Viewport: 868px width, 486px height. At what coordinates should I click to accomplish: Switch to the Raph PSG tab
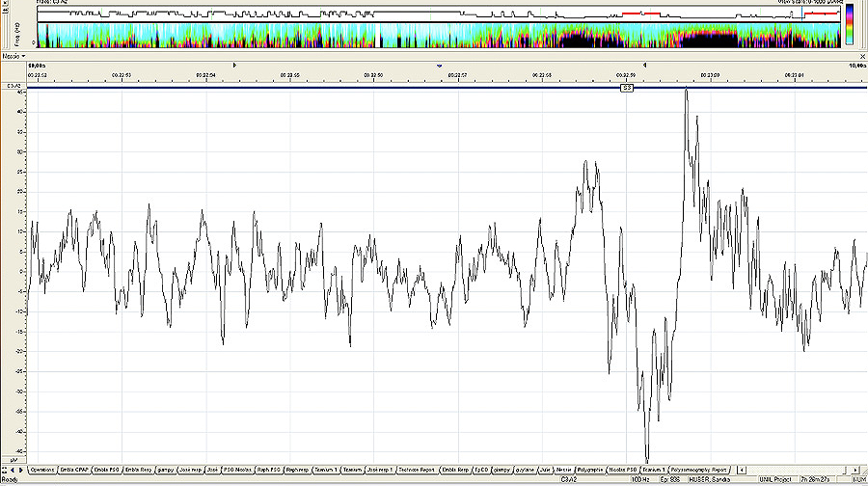[269, 470]
